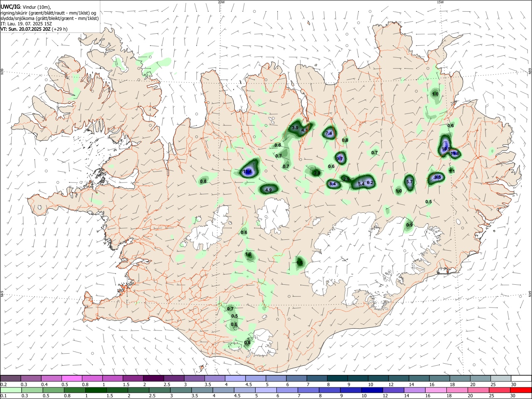Click the 0.2 legend scale label
532x399 pixels.
tap(3, 384)
